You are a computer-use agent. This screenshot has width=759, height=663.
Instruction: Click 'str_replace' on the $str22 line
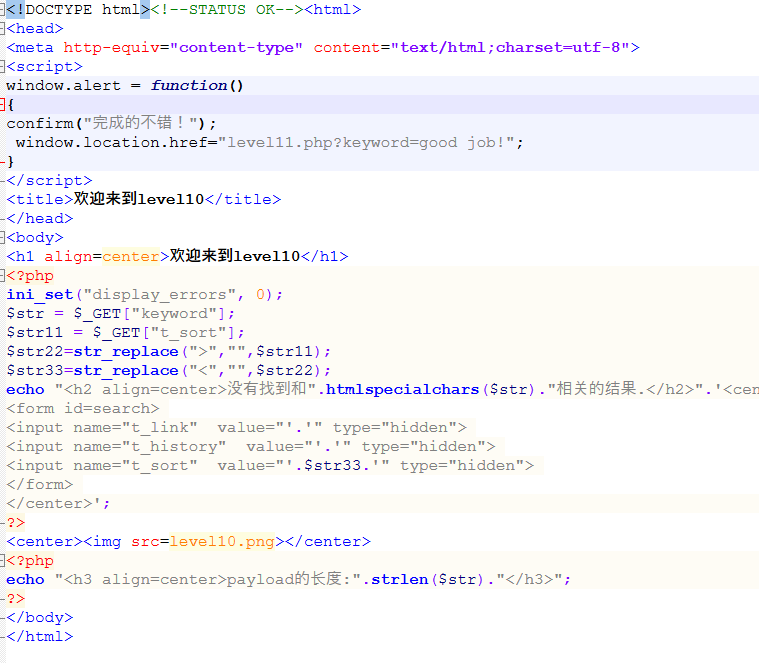coord(126,352)
